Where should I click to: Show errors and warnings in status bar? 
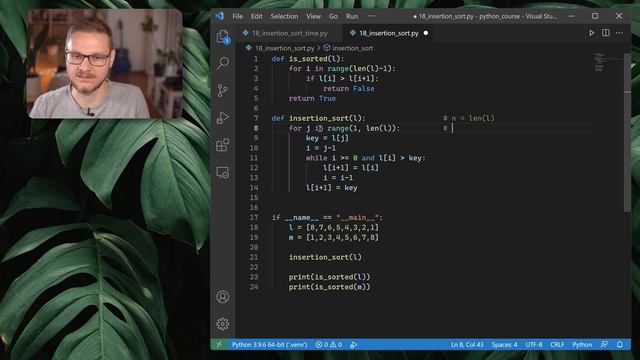pos(329,344)
